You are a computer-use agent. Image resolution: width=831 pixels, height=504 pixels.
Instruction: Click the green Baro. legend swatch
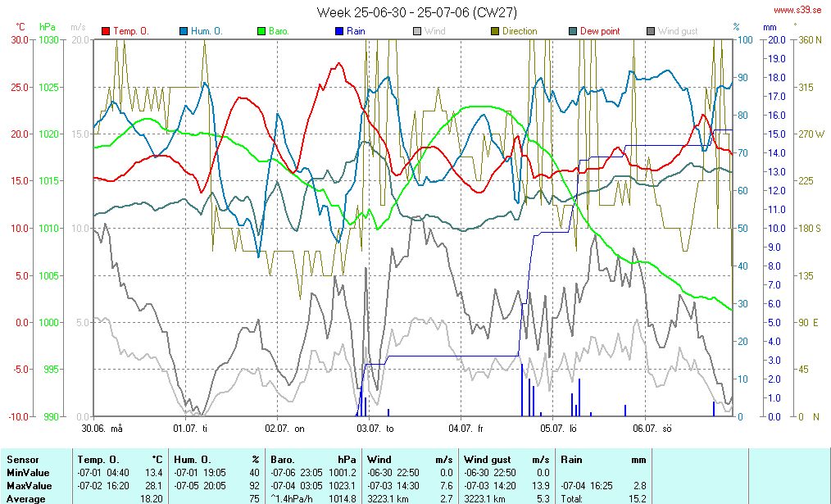pos(261,31)
